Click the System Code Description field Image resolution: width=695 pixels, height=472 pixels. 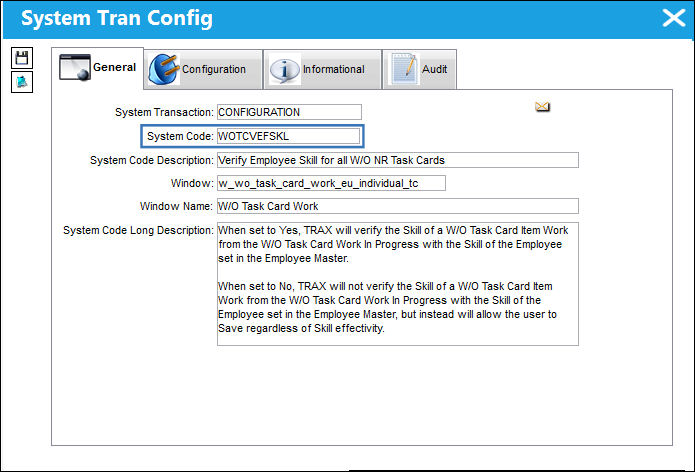coord(398,160)
